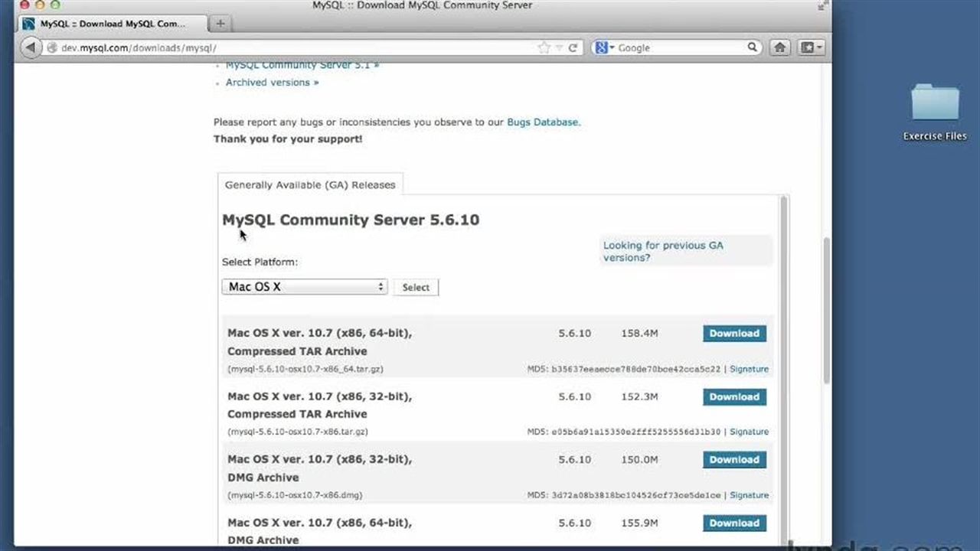This screenshot has height=551, width=980.
Task: Click the browser back arrow button
Action: pos(30,47)
